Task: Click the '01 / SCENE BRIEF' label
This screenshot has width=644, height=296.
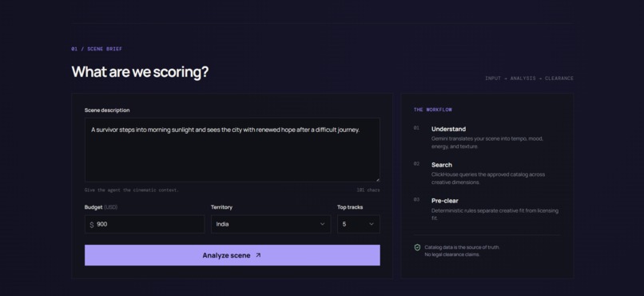Action: click(97, 49)
